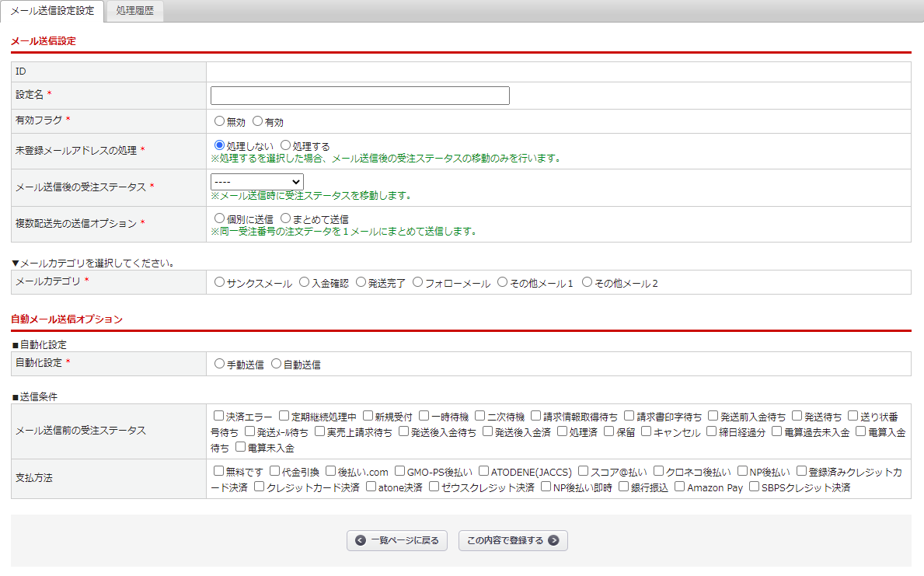This screenshot has height=576, width=924.
Task: Select the 個別に送信 option
Action: click(x=219, y=218)
